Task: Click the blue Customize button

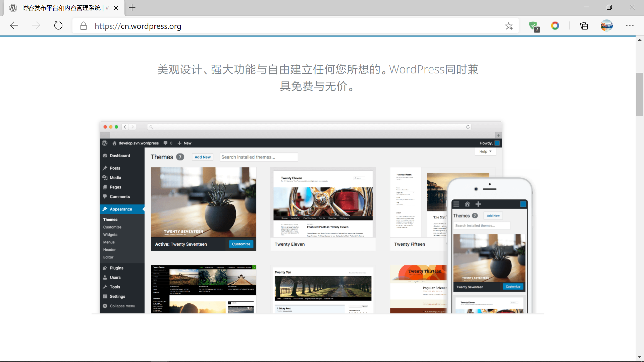Action: pyautogui.click(x=241, y=244)
